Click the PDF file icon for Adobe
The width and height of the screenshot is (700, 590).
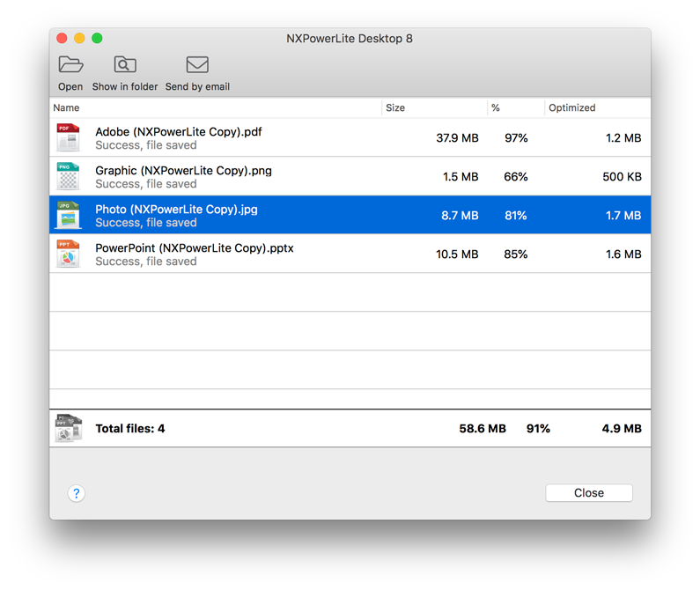(68, 137)
